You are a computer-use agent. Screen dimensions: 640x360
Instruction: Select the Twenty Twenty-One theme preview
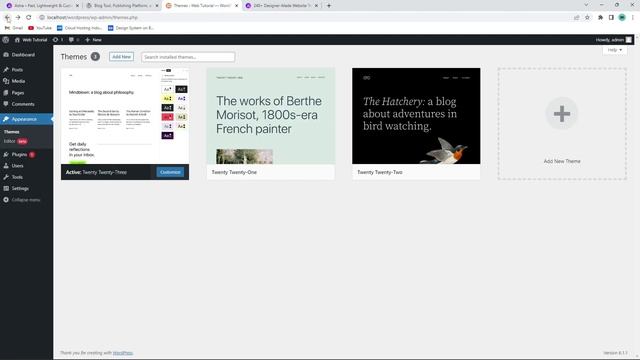pos(271,116)
